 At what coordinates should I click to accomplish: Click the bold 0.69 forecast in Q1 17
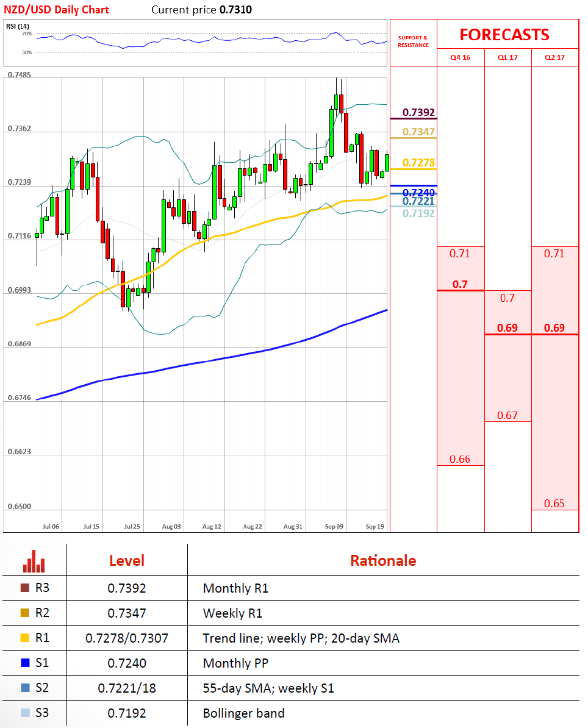pyautogui.click(x=507, y=328)
